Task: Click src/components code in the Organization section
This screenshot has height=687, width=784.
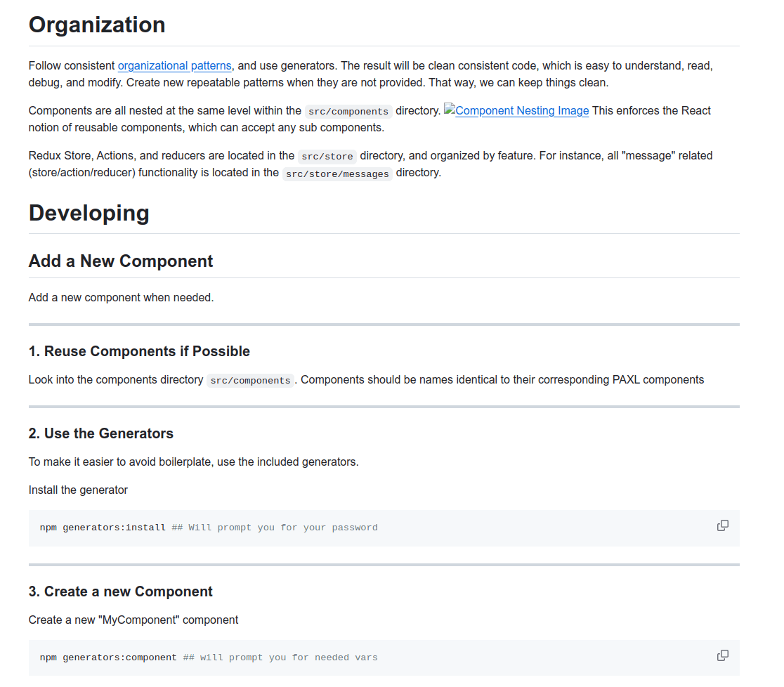Action: click(348, 112)
